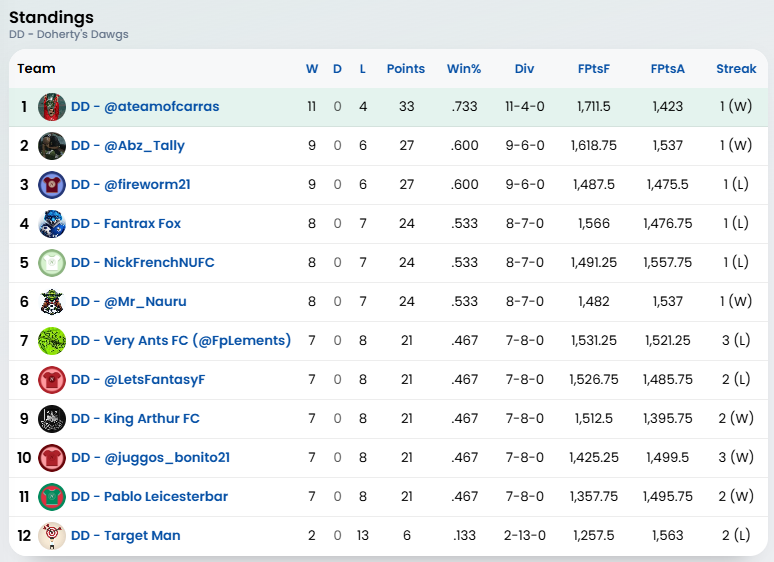Open the Fantrax Fox team avatar

[x=52, y=224]
